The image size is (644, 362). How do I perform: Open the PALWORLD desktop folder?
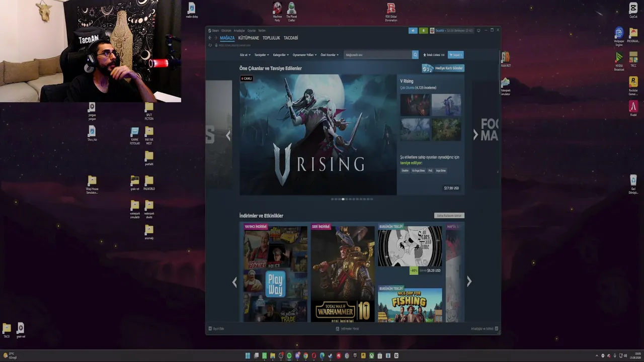coord(149,183)
